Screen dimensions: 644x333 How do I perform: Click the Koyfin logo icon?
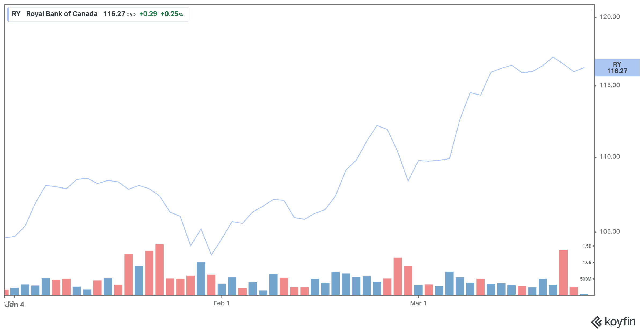pyautogui.click(x=596, y=322)
